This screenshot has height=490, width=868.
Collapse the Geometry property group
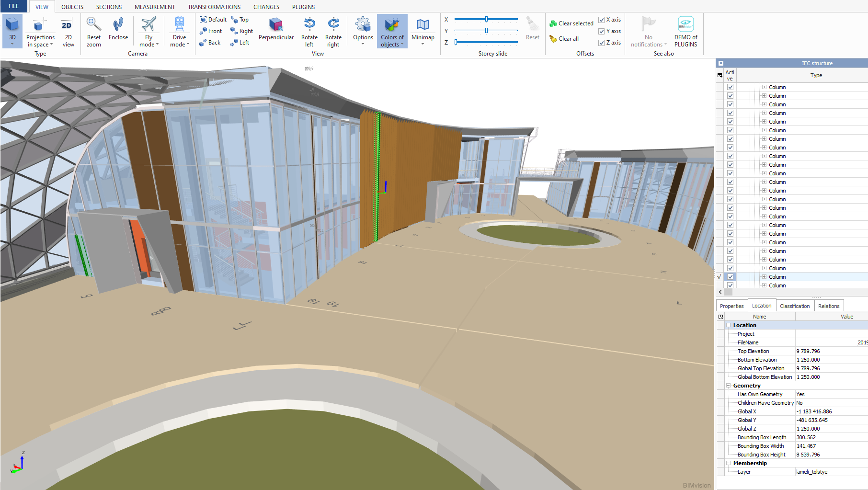729,386
